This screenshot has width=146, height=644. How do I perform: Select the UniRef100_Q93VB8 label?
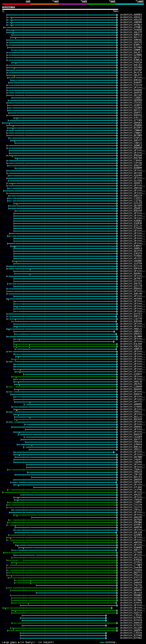coord(131,67)
